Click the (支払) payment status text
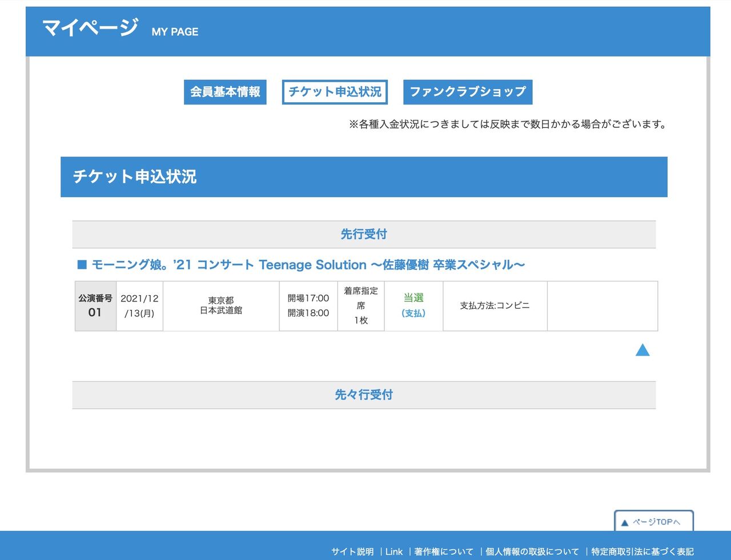The width and height of the screenshot is (731, 560). [x=413, y=313]
